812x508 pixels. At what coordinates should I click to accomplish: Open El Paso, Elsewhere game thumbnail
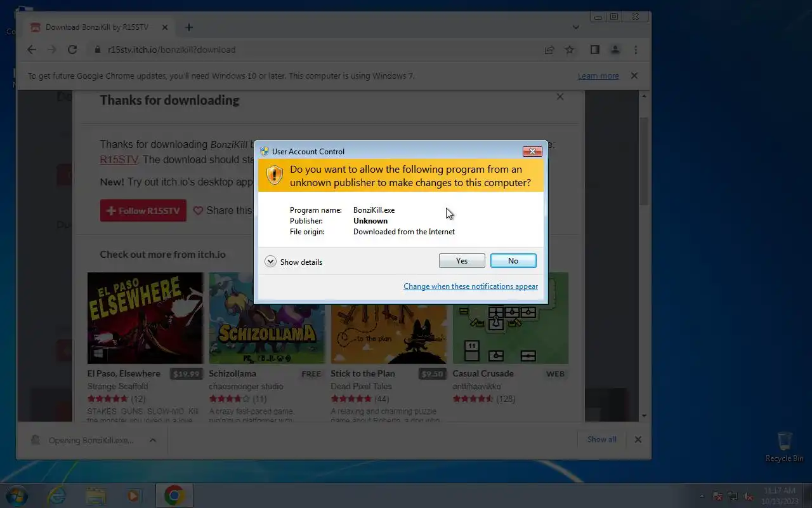[x=145, y=318]
